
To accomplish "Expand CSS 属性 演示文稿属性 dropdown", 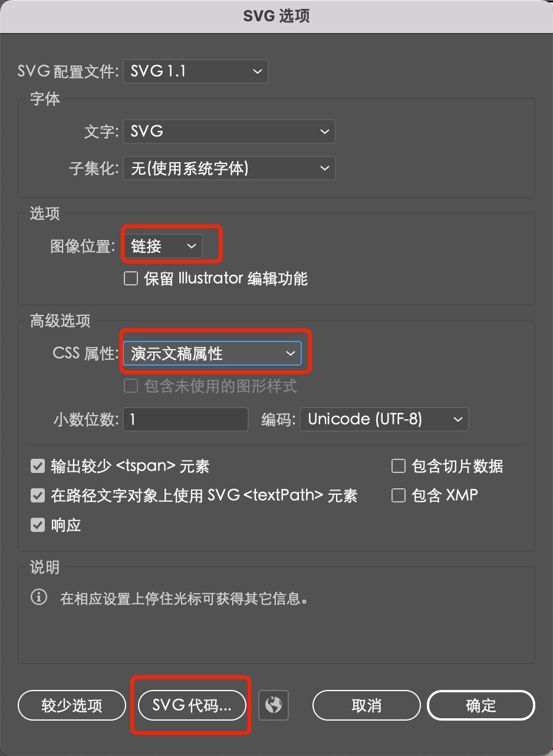I will [x=212, y=353].
